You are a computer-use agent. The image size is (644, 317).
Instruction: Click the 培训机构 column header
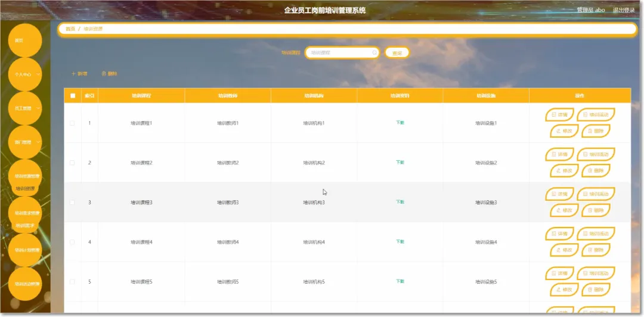point(314,96)
